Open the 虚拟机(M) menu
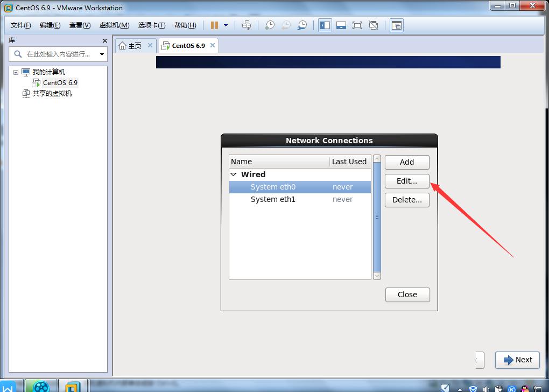This screenshot has width=549, height=392. tap(115, 25)
